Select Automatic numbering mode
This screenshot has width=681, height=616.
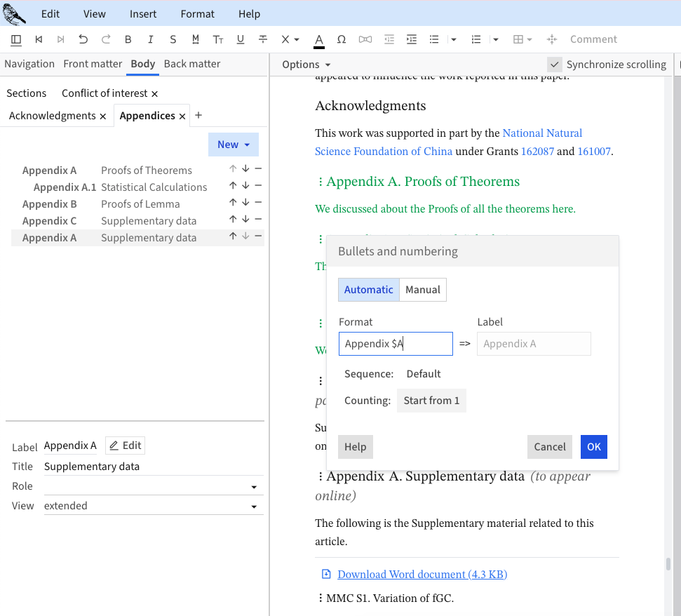(368, 290)
